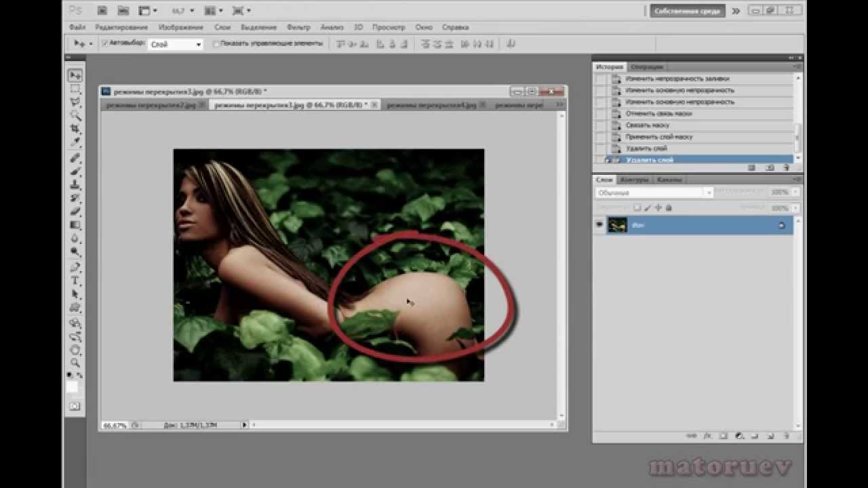Image resolution: width=868 pixels, height=488 pixels.
Task: Select the Eyedropper tool
Action: pyautogui.click(x=75, y=142)
